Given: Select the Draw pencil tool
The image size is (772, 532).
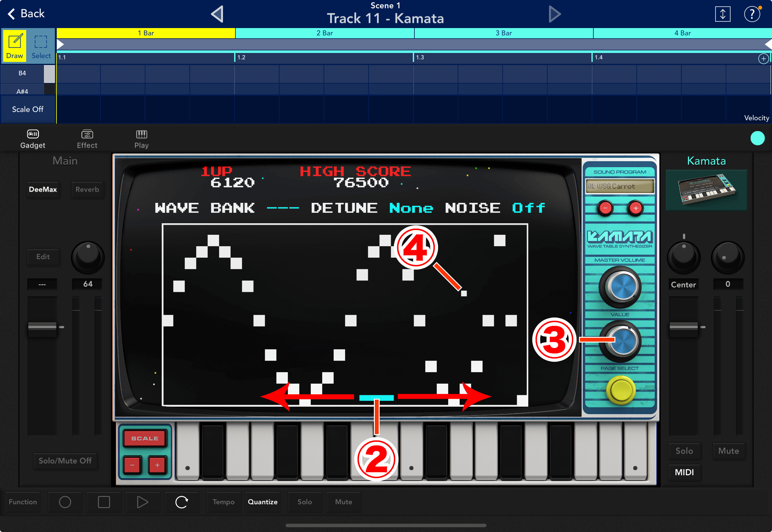Looking at the screenshot, I should point(15,46).
